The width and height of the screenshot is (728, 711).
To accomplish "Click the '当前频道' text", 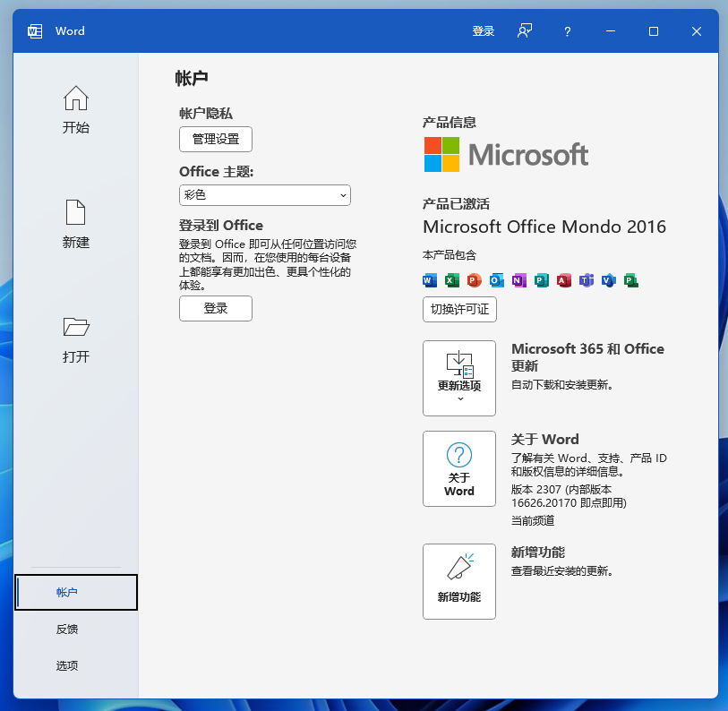I will 533,520.
